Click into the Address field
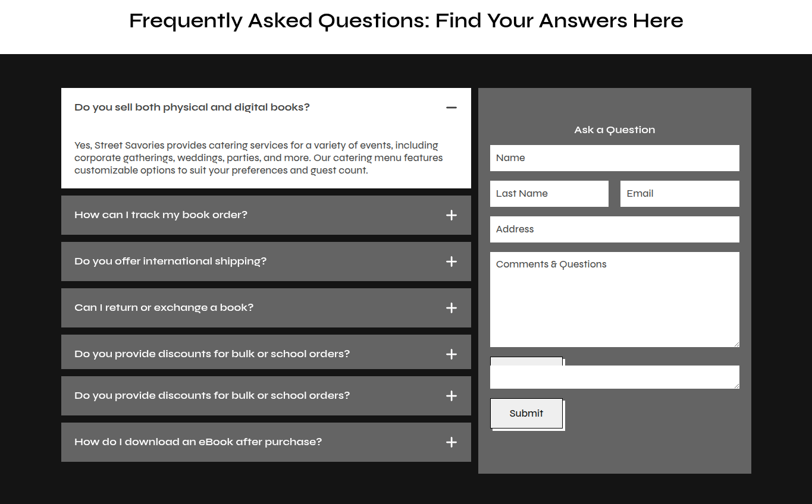Image resolution: width=812 pixels, height=504 pixels. (x=615, y=229)
